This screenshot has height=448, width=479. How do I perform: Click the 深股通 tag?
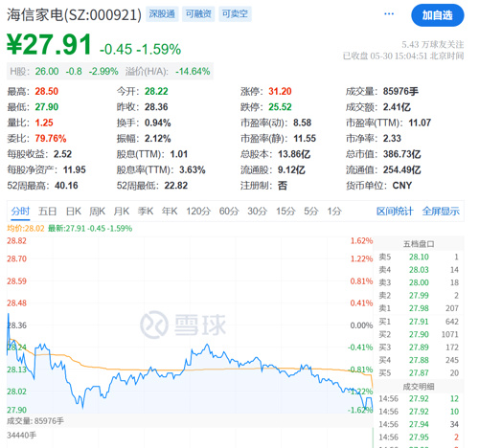pyautogui.click(x=162, y=14)
